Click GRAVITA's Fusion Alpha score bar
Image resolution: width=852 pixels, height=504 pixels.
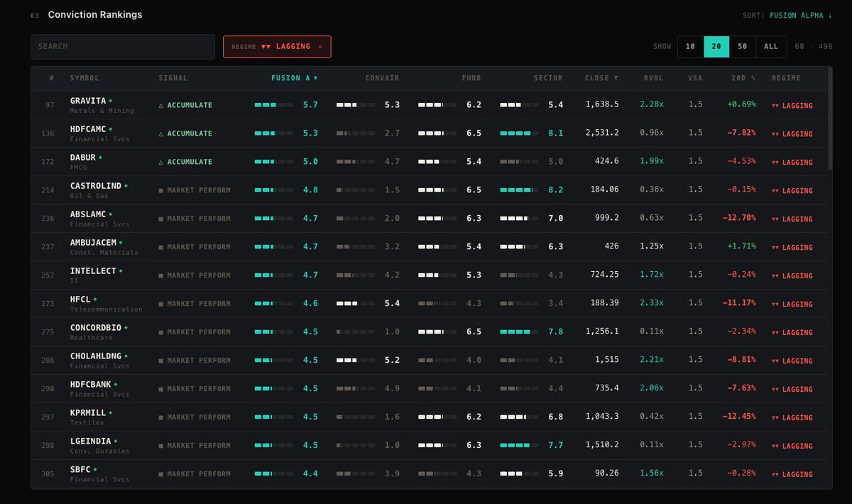pos(274,105)
